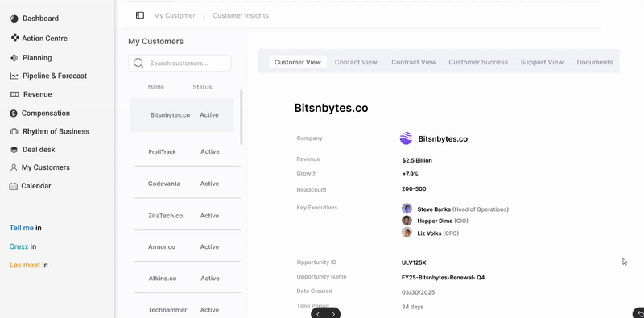Go to previous using left chevron
Image resolution: width=644 pixels, height=318 pixels.
pos(318,314)
